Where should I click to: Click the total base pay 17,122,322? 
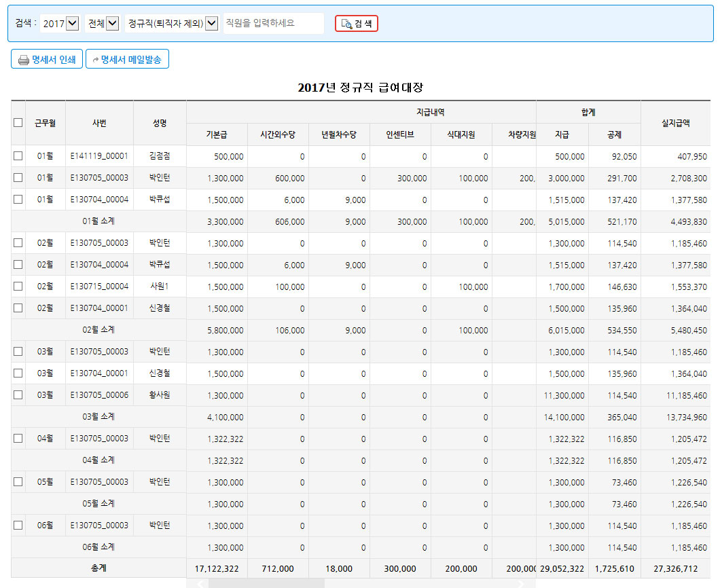217,569
